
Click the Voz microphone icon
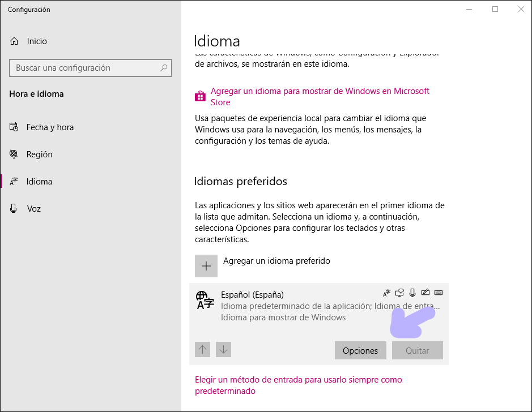tap(14, 208)
